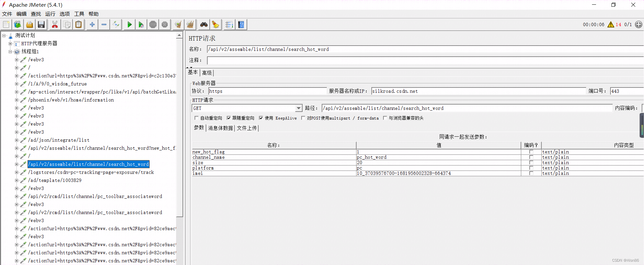Click the Cut scissors icon

pos(55,24)
